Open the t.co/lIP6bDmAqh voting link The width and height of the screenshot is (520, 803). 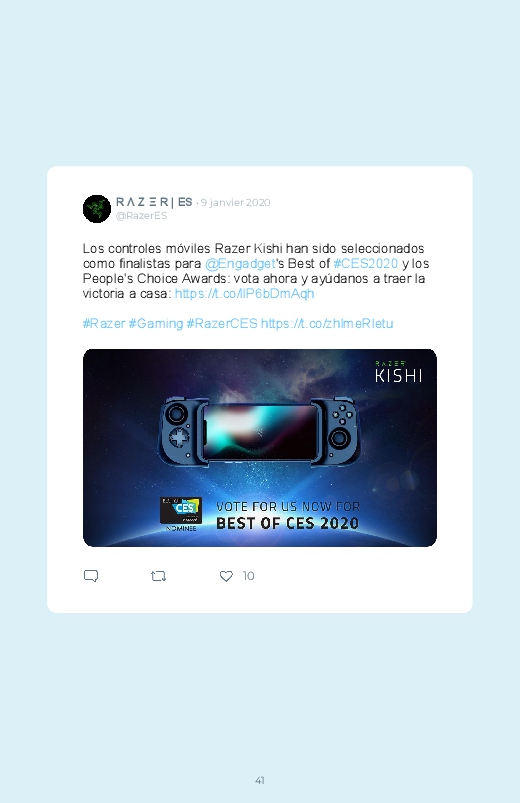244,293
